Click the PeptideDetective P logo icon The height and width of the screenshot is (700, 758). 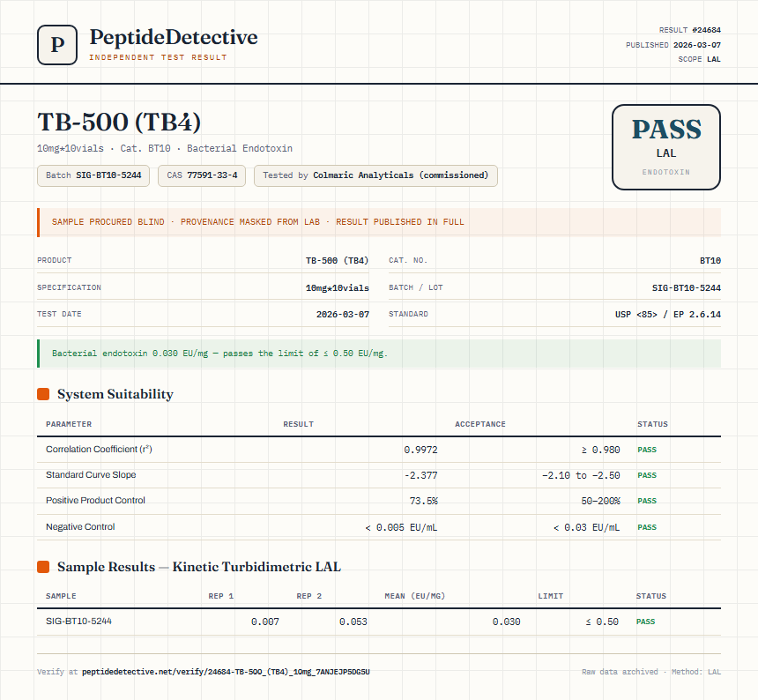57,45
